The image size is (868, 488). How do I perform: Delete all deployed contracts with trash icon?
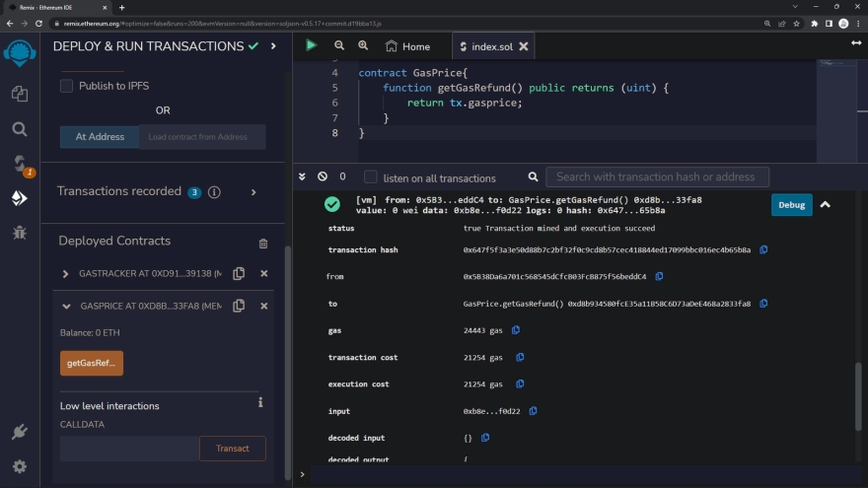[x=263, y=244]
